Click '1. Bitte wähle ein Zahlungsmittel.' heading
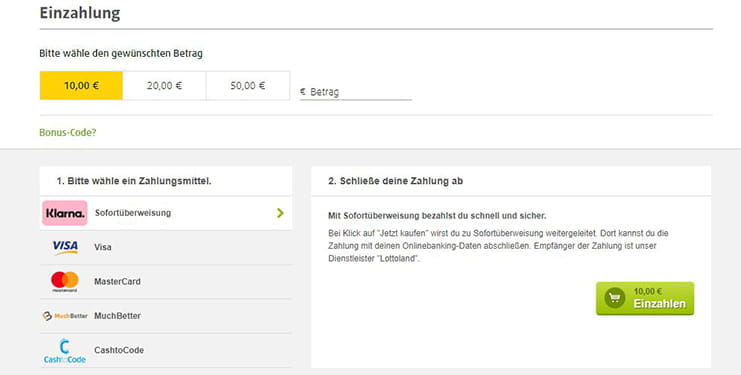The width and height of the screenshot is (741, 375). tap(134, 181)
